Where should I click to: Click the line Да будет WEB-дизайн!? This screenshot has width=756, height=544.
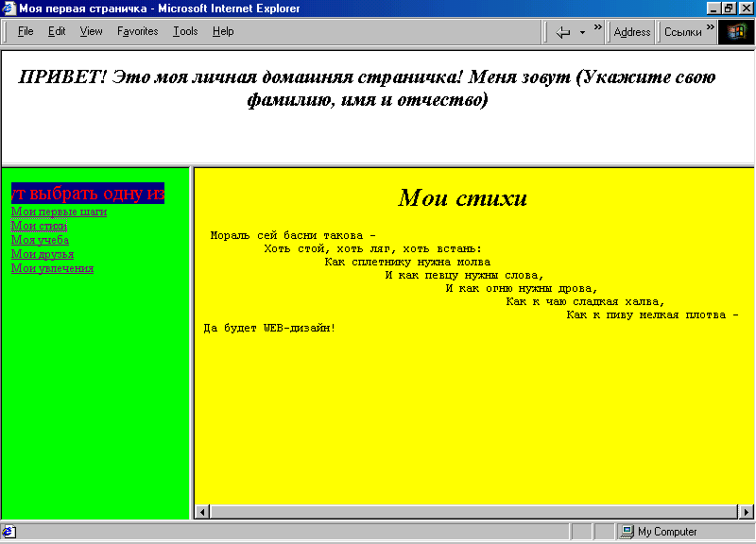[x=269, y=328]
